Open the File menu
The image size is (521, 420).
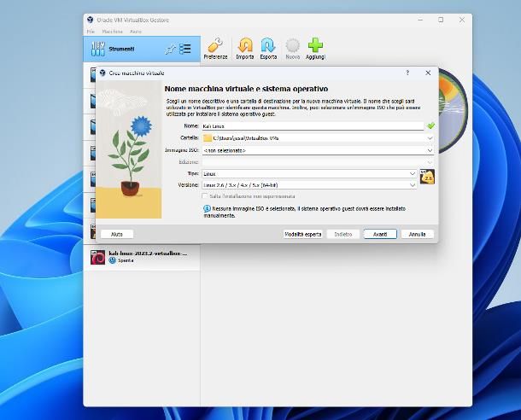point(91,32)
